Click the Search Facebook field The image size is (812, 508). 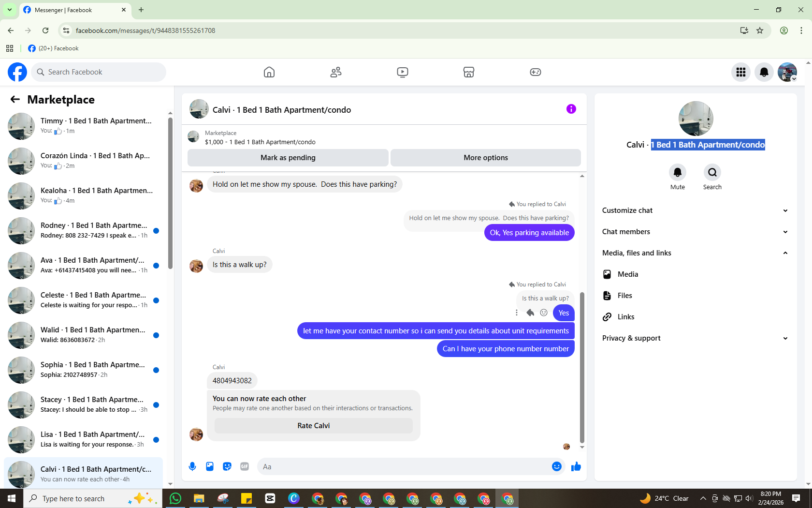pos(99,72)
